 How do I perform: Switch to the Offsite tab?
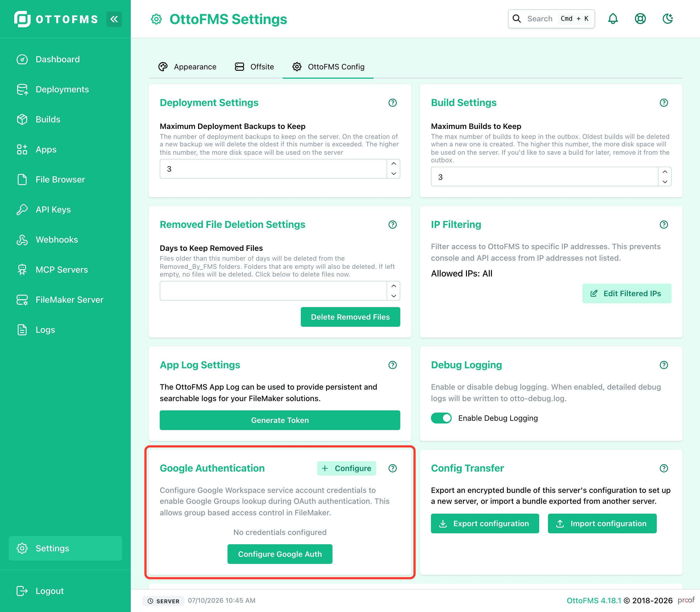[x=254, y=67]
